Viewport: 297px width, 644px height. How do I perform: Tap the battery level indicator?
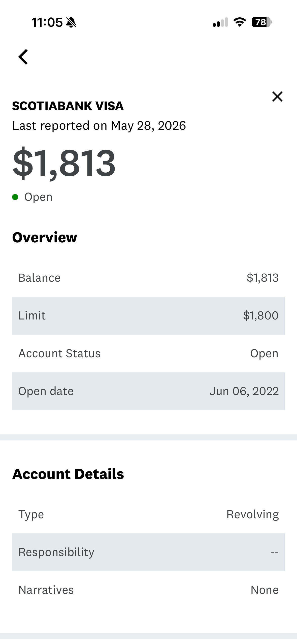click(262, 22)
